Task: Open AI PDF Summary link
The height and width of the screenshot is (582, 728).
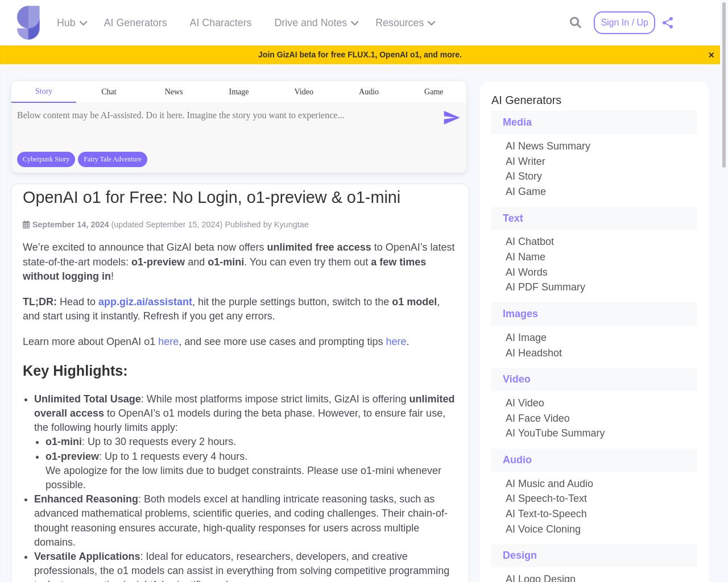Action: click(x=545, y=287)
